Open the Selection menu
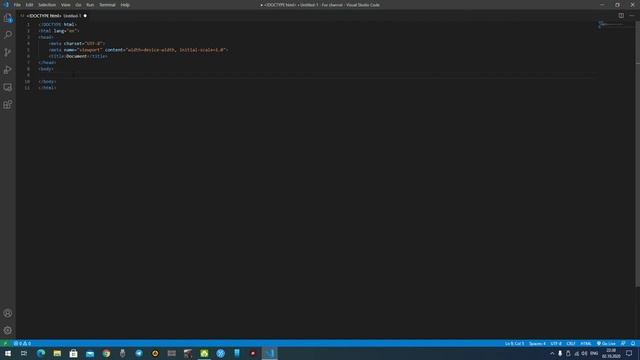640x360 pixels. (x=47, y=5)
